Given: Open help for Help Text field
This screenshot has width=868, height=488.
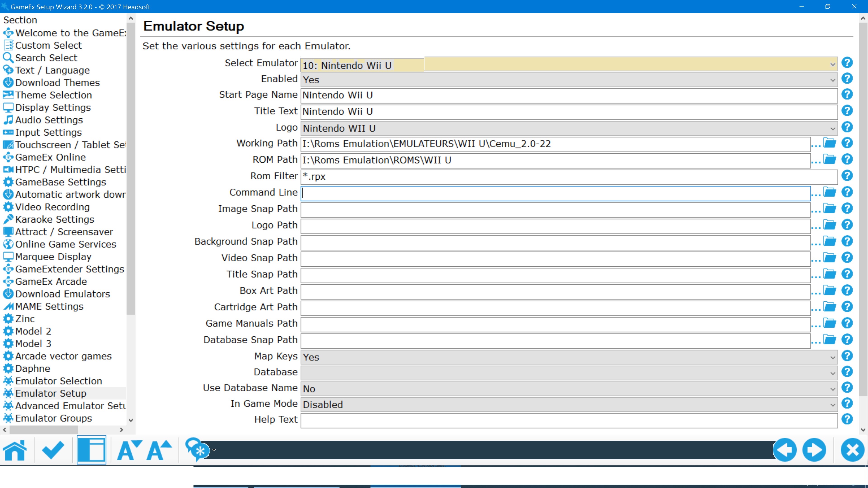Looking at the screenshot, I should [847, 419].
